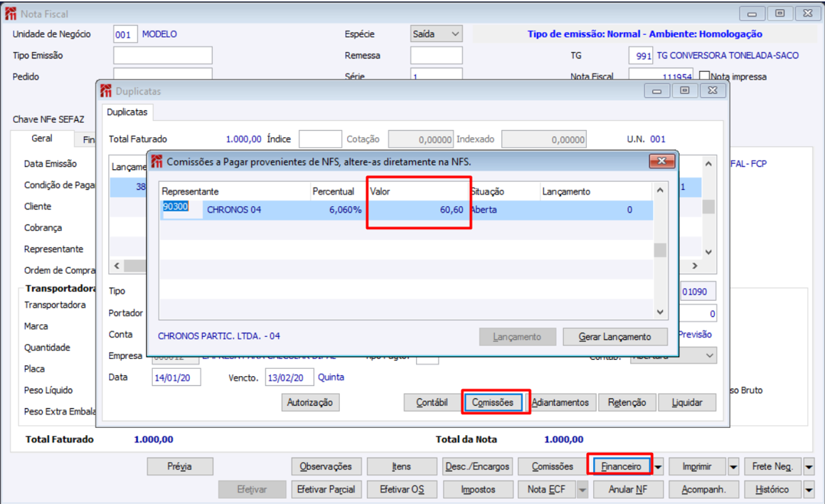Click the Unidade de Negócio field 001
The height and width of the screenshot is (504, 825).
click(125, 34)
